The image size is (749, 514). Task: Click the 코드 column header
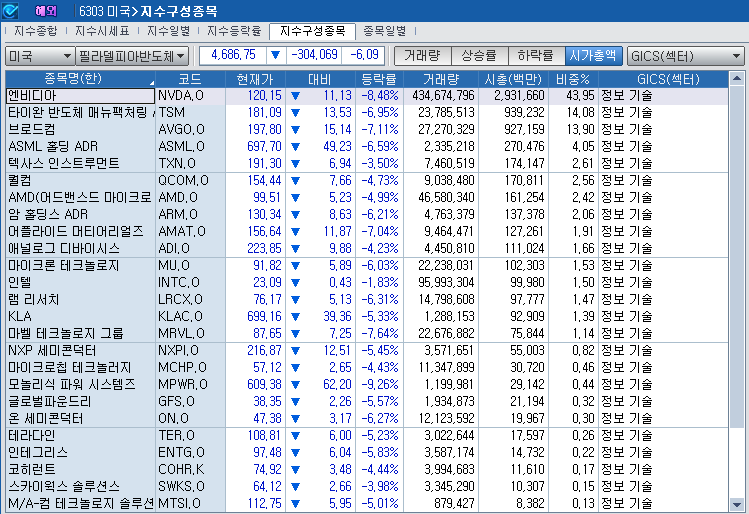190,79
